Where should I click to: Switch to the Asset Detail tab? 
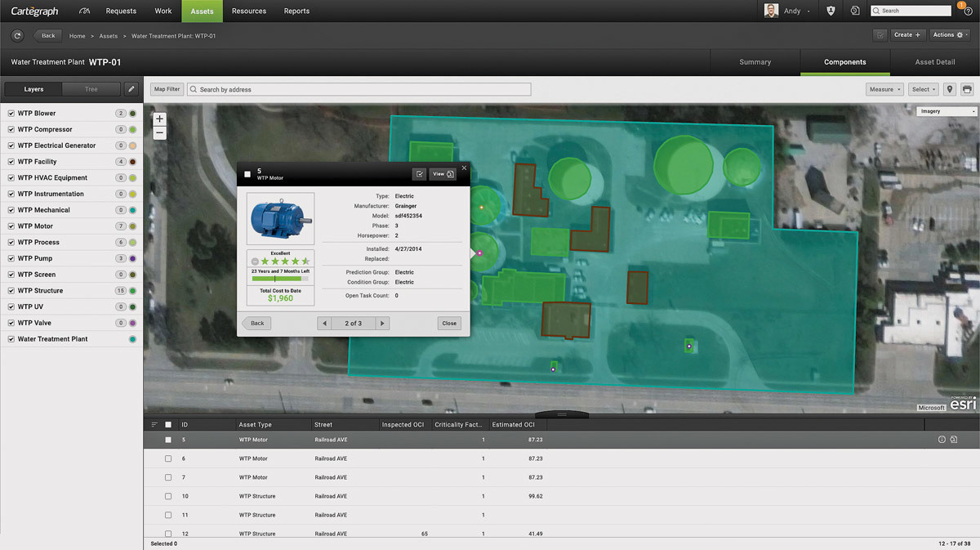coord(934,62)
